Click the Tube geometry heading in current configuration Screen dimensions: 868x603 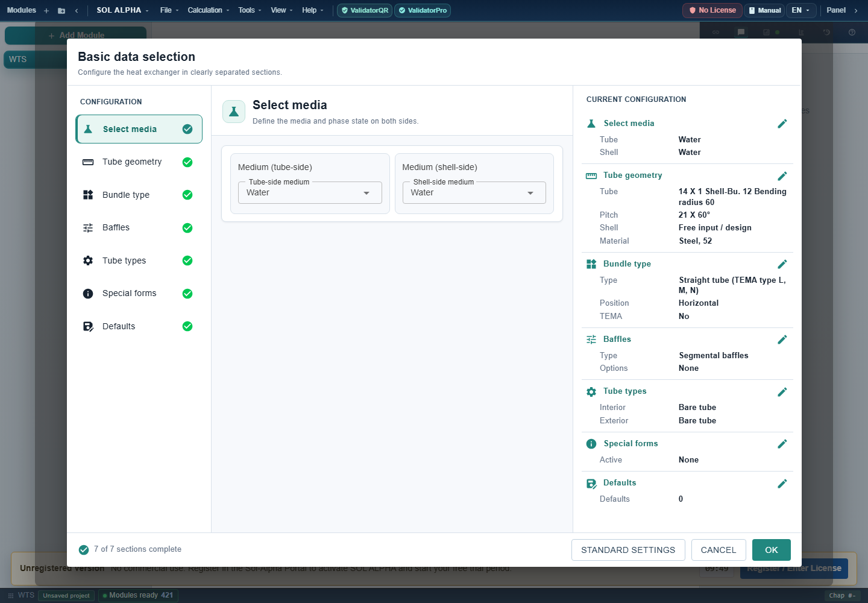click(632, 175)
